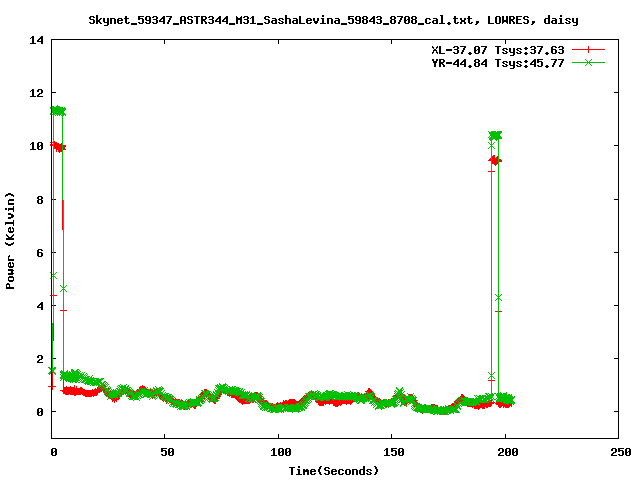
Task: Click the y-axis tick label 8
Action: (40, 200)
